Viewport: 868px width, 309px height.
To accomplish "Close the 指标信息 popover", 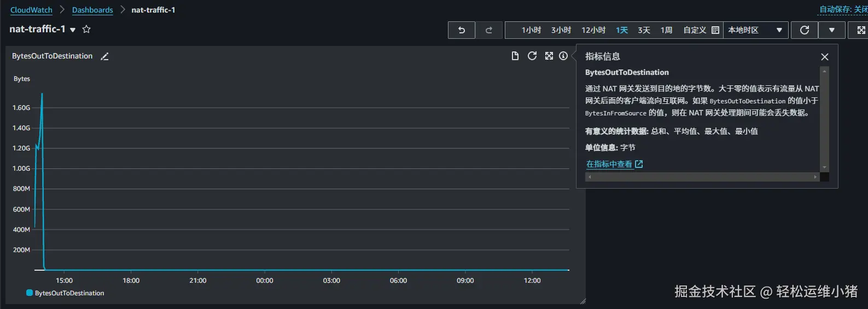I will pos(825,57).
